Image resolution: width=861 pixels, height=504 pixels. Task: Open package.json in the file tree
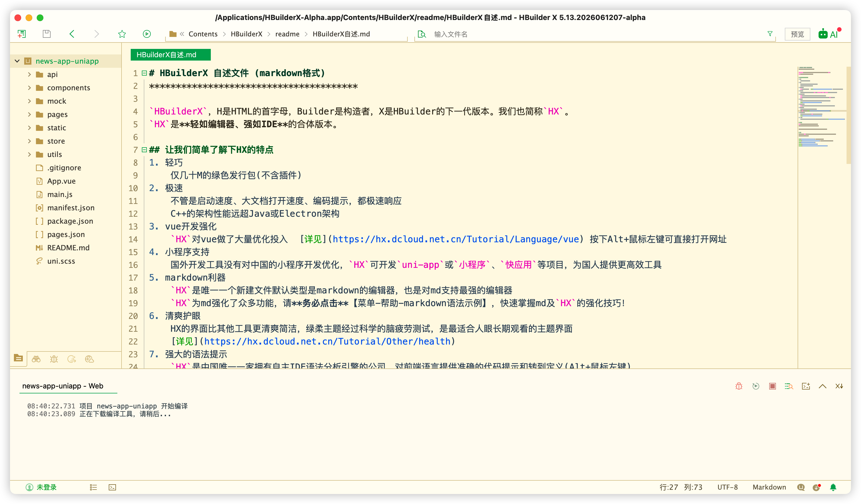point(70,221)
